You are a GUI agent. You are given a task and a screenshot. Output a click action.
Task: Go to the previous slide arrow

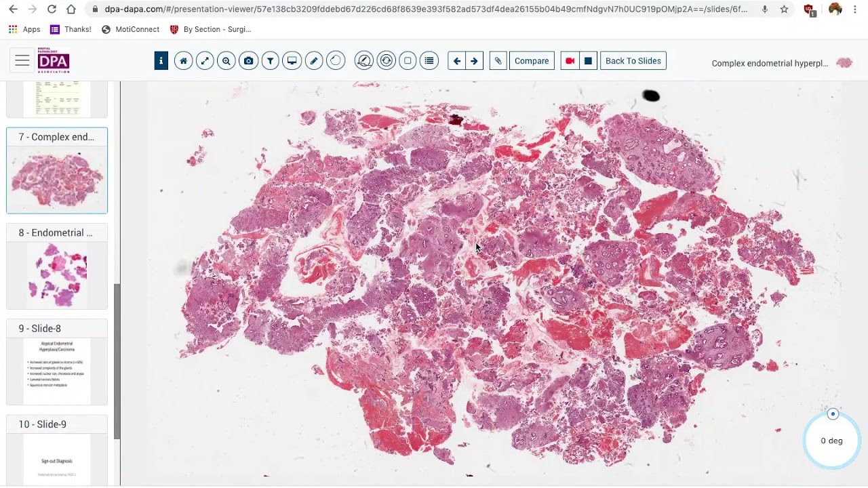(457, 61)
